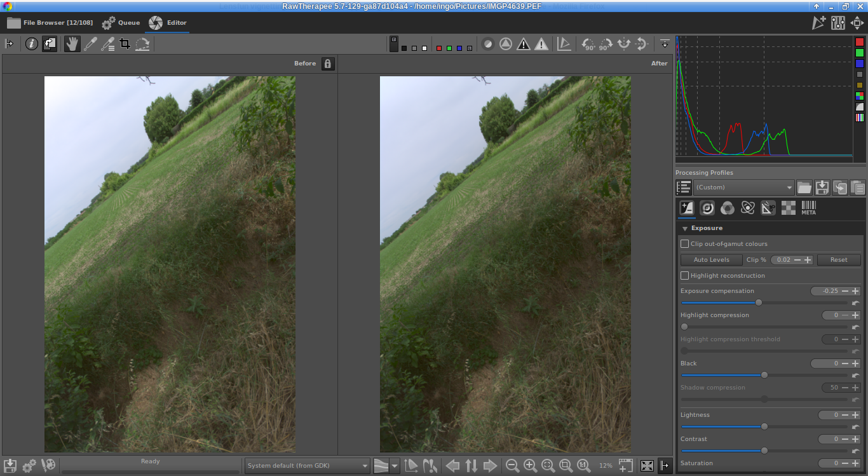Show the focus mask preview
The image size is (868, 476).
[505, 44]
